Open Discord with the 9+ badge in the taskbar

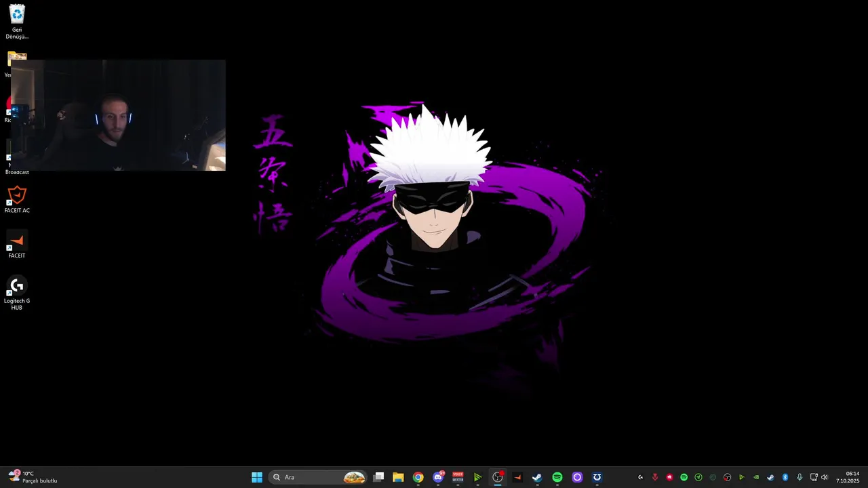[438, 477]
